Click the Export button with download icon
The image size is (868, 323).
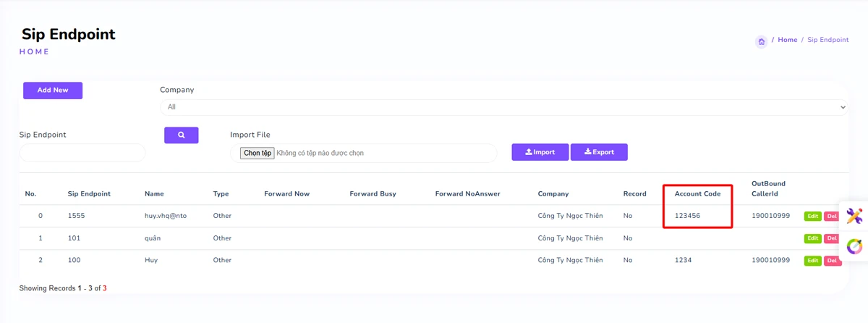[x=599, y=152]
